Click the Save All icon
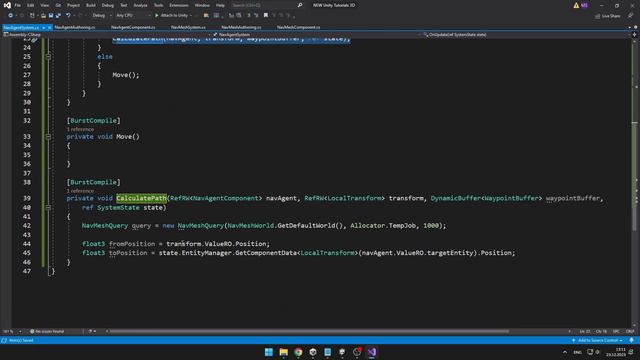 tap(58, 16)
